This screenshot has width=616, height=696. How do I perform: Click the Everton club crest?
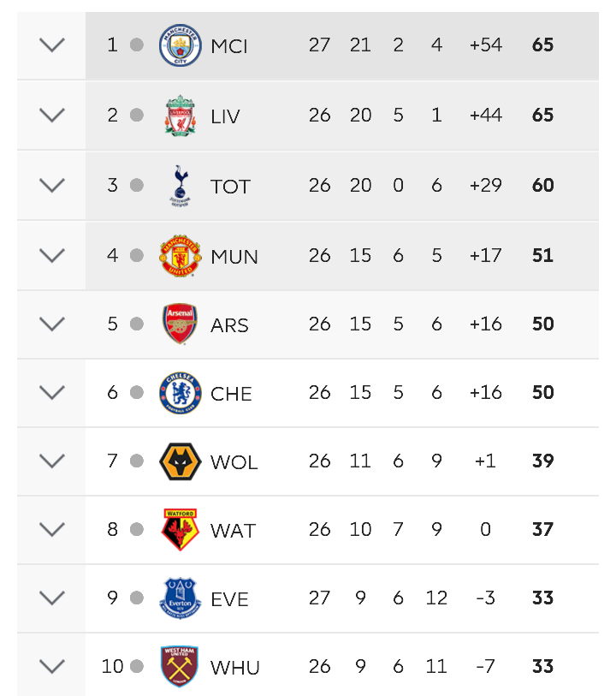180,598
